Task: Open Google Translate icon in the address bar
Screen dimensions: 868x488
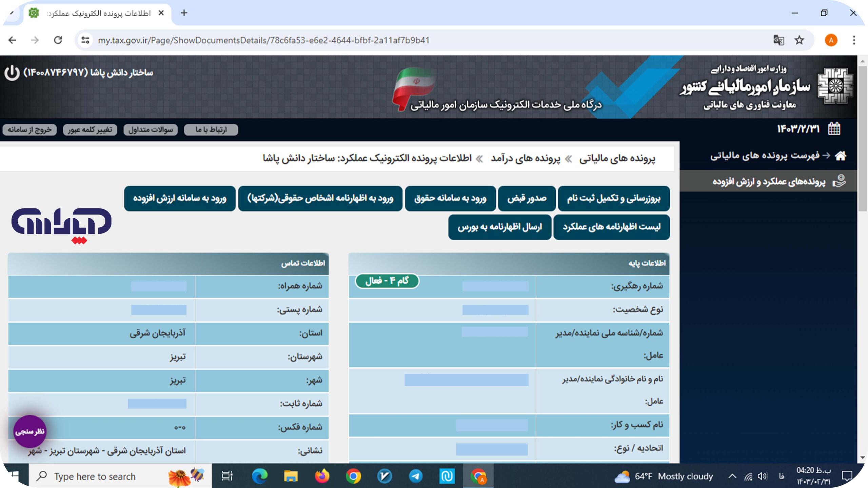Action: (x=779, y=40)
